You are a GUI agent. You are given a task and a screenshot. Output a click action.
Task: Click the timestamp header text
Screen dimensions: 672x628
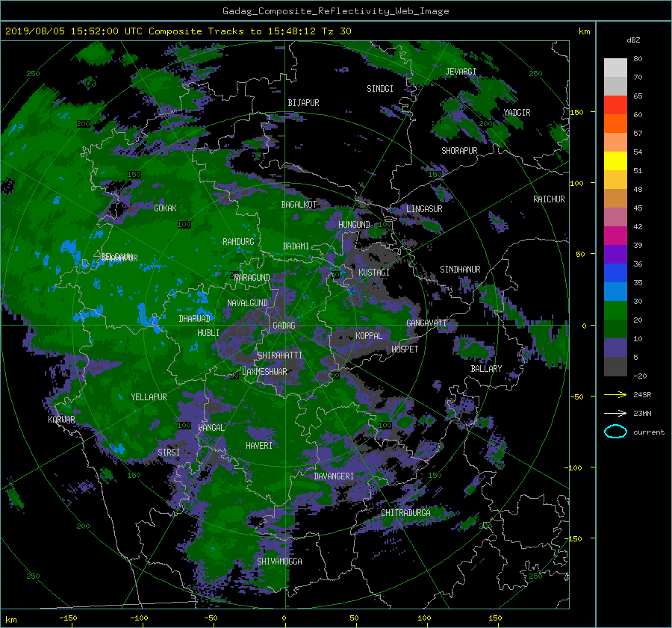click(x=178, y=31)
